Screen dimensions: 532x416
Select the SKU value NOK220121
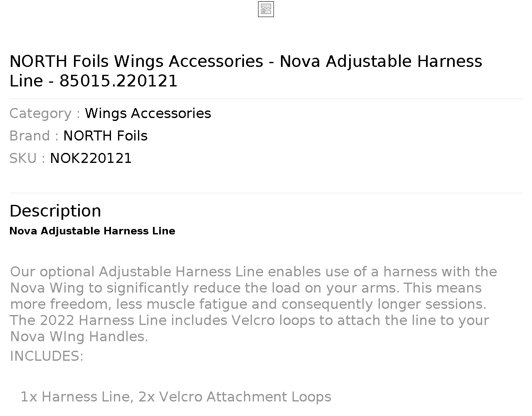click(x=91, y=158)
